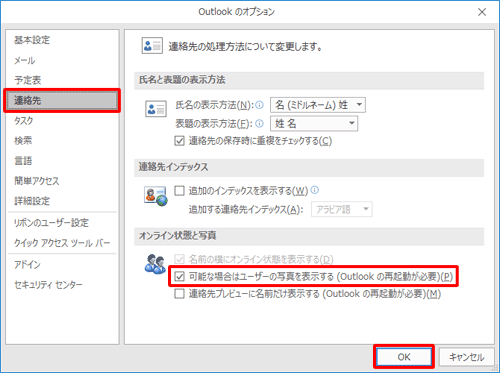Screen dimensions: 500x373
Task: Enable 追加のインデックスを表示する checkbox
Action: pos(179,191)
